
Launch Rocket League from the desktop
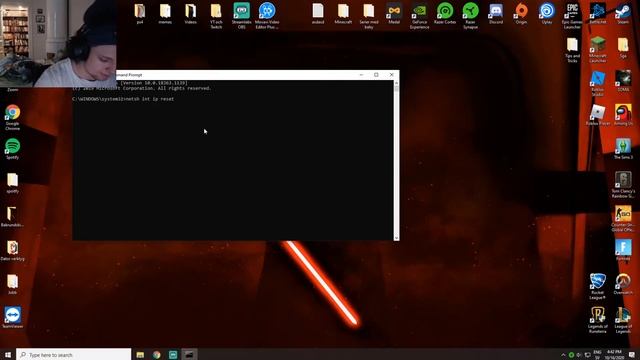[598, 286]
